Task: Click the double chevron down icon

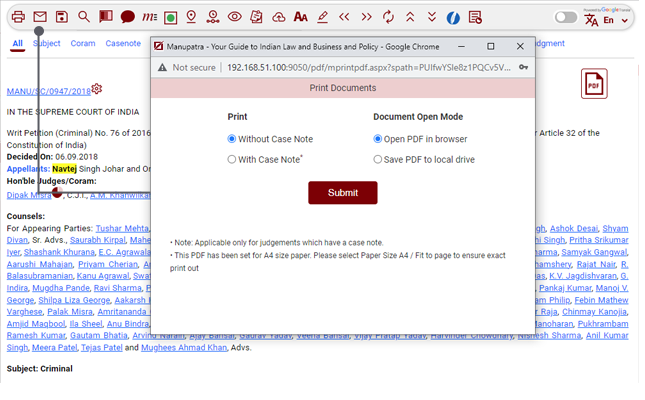Action: point(432,17)
